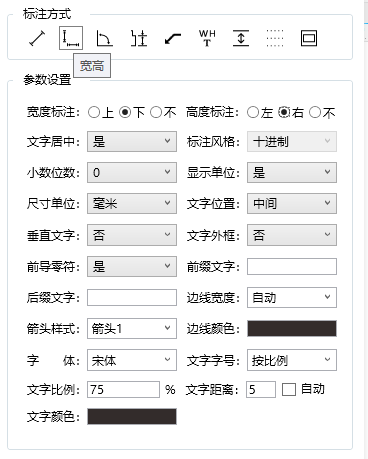The width and height of the screenshot is (368, 459).
Task: Select the diagonal line dimension tool
Action: (x=37, y=38)
